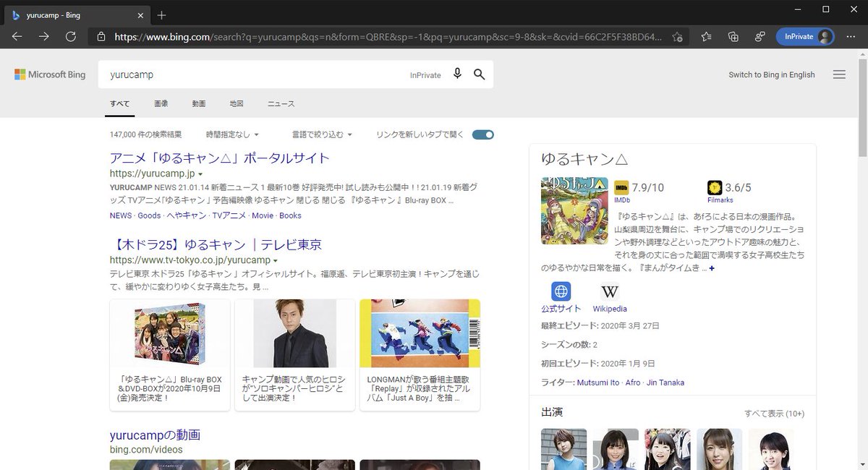
Task: Click the InPrivate profile button
Action: click(x=805, y=36)
